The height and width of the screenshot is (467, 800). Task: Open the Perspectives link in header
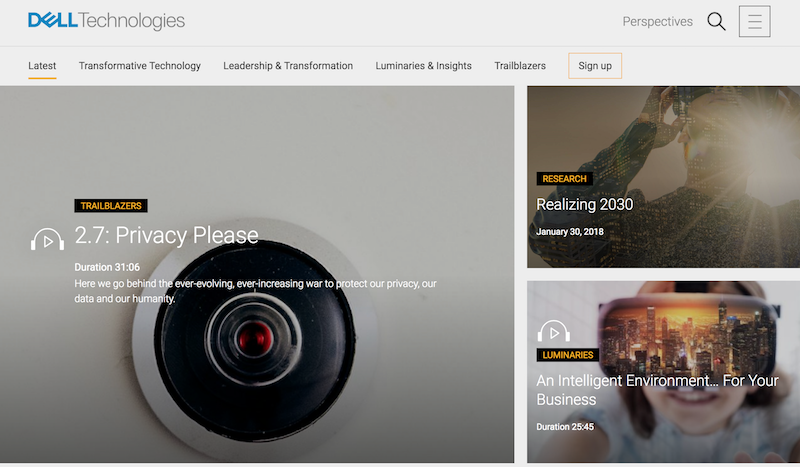pos(658,21)
